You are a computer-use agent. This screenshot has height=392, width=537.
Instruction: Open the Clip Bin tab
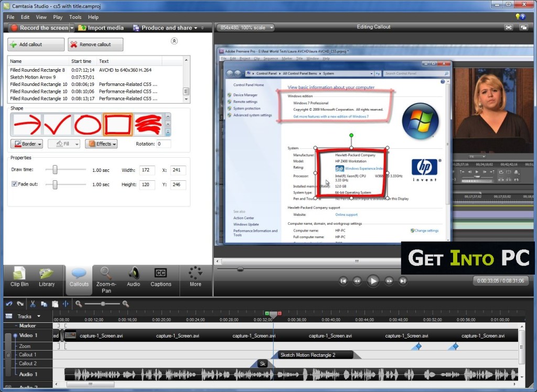point(19,277)
